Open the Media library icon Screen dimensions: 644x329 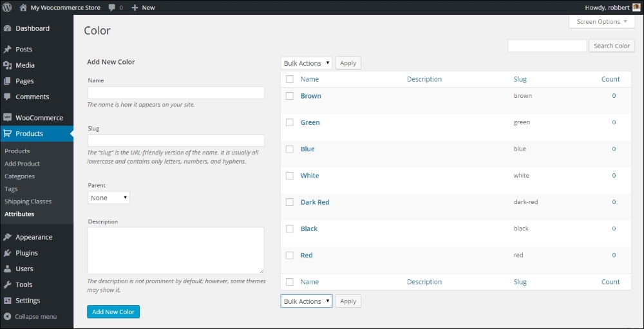point(7,66)
